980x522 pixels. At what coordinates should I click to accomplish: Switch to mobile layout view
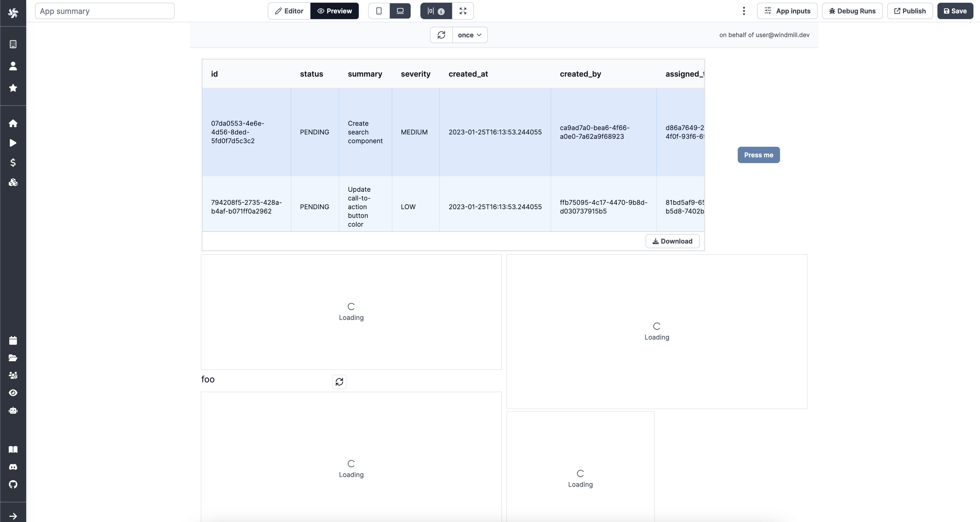(378, 11)
